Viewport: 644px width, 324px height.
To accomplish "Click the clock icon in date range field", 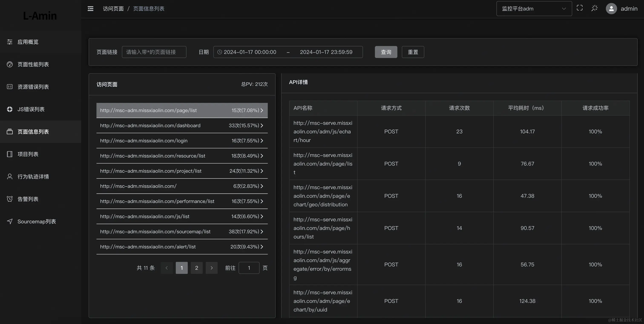I will coord(220,52).
